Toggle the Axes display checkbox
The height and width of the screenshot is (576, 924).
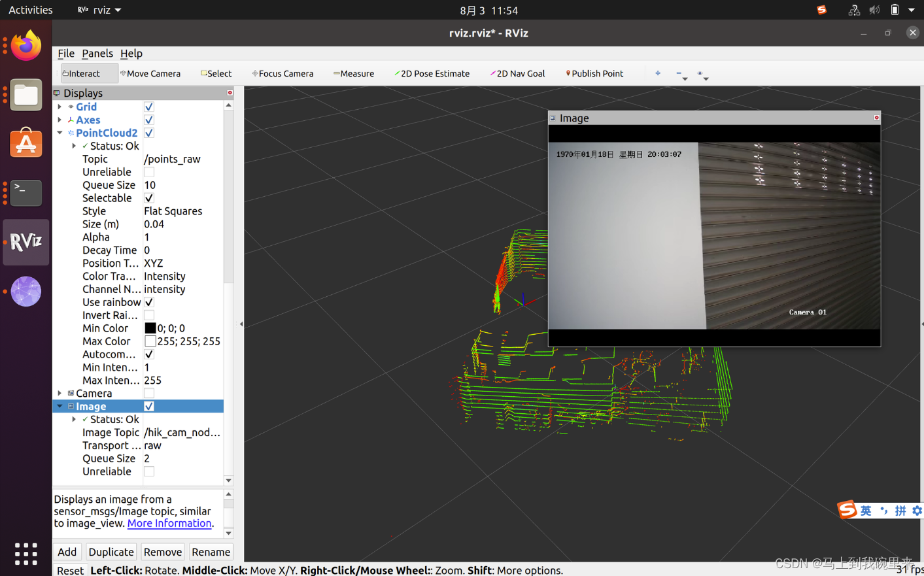[x=149, y=120]
